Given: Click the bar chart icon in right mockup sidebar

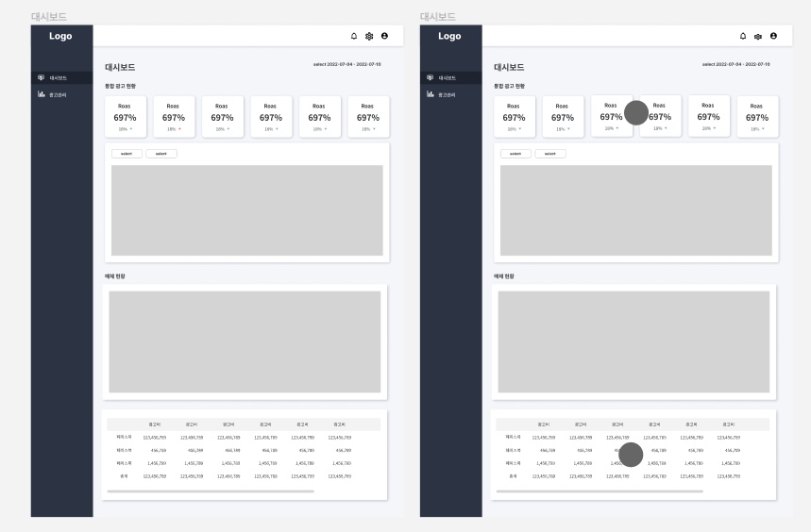Looking at the screenshot, I should pos(430,94).
